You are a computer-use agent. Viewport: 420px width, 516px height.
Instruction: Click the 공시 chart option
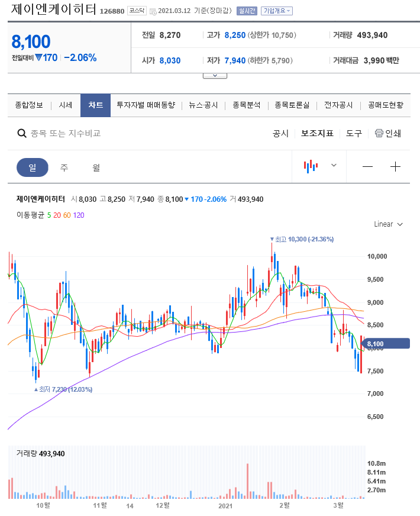pyautogui.click(x=280, y=133)
